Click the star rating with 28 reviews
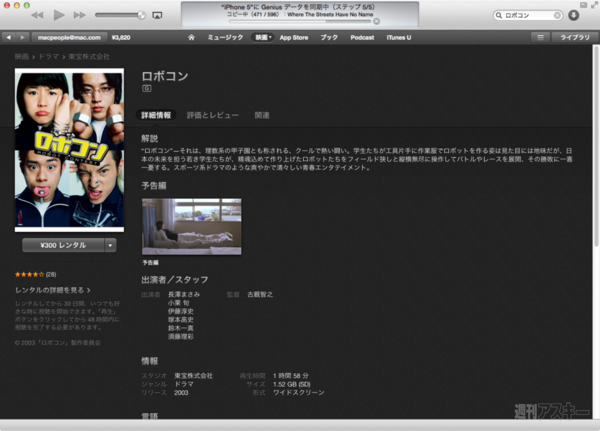Image resolution: width=600 pixels, height=431 pixels. click(x=35, y=274)
